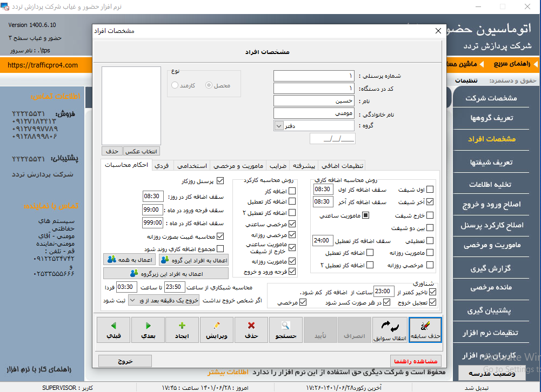Click the ويرايش (edit) pencil button
The width and height of the screenshot is (541, 392).
(217, 330)
